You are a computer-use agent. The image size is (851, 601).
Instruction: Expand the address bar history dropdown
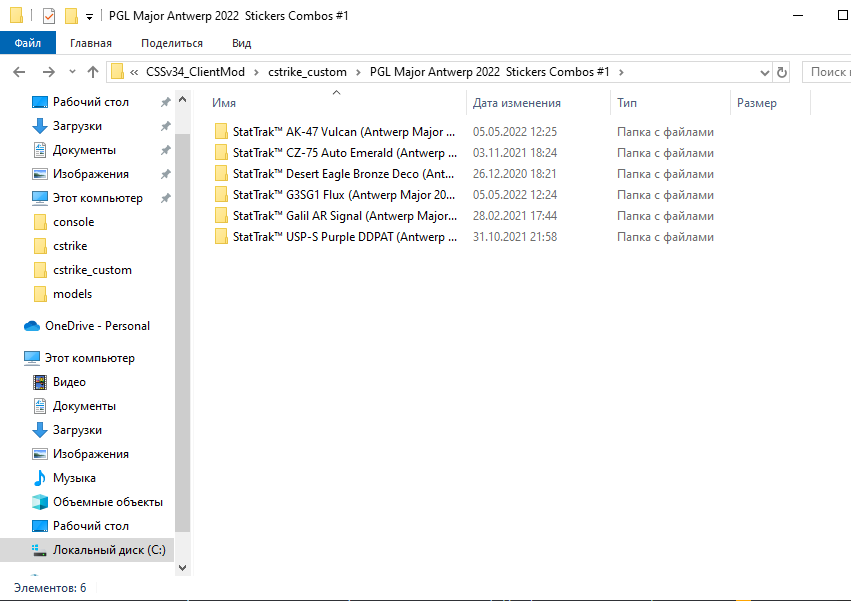pyautogui.click(x=764, y=72)
